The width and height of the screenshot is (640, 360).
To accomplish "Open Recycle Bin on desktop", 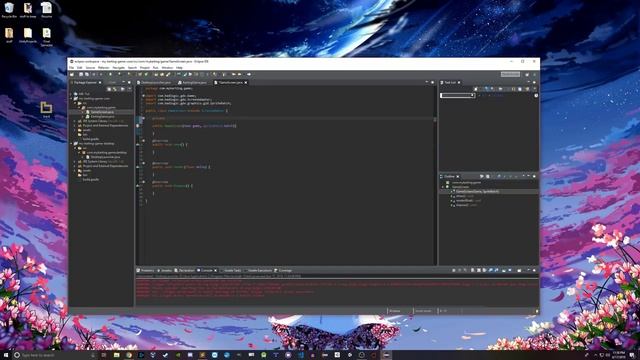I will point(9,10).
